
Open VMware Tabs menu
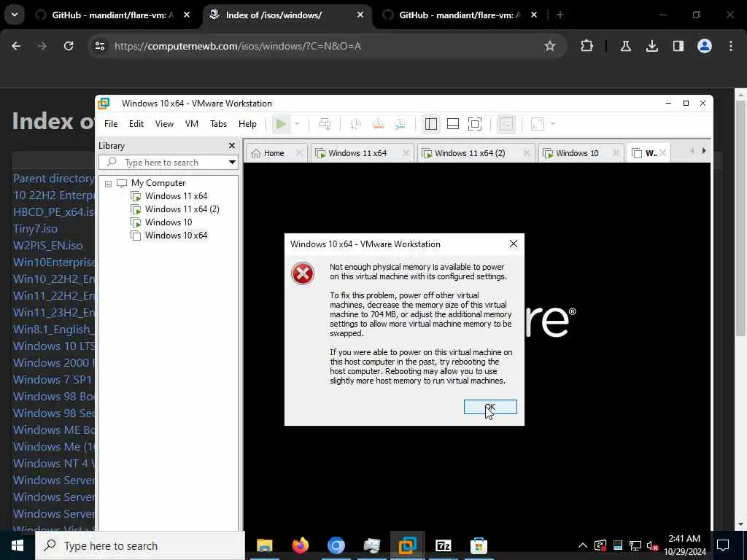(219, 124)
